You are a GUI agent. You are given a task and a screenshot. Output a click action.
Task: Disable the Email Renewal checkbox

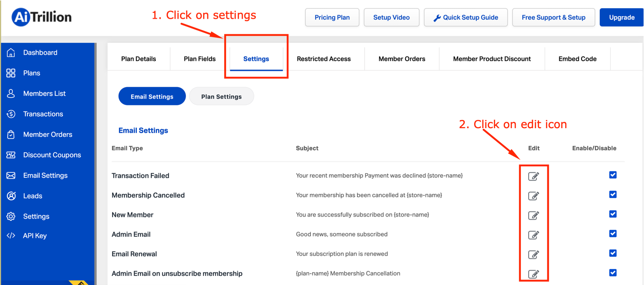click(x=613, y=254)
